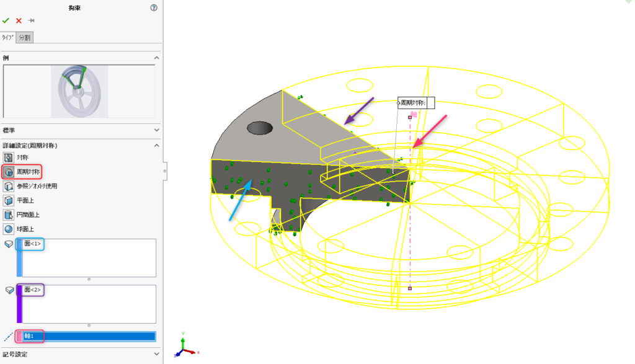Expand the 標準 standard section

156,130
